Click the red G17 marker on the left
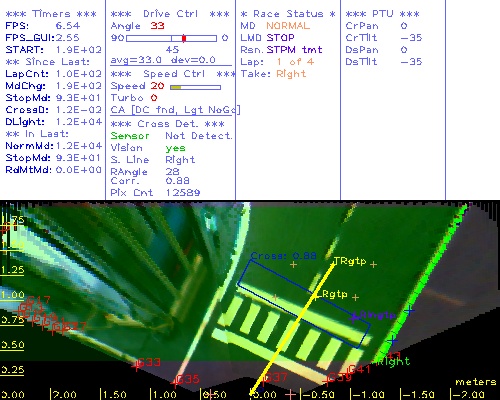 (x=38, y=300)
